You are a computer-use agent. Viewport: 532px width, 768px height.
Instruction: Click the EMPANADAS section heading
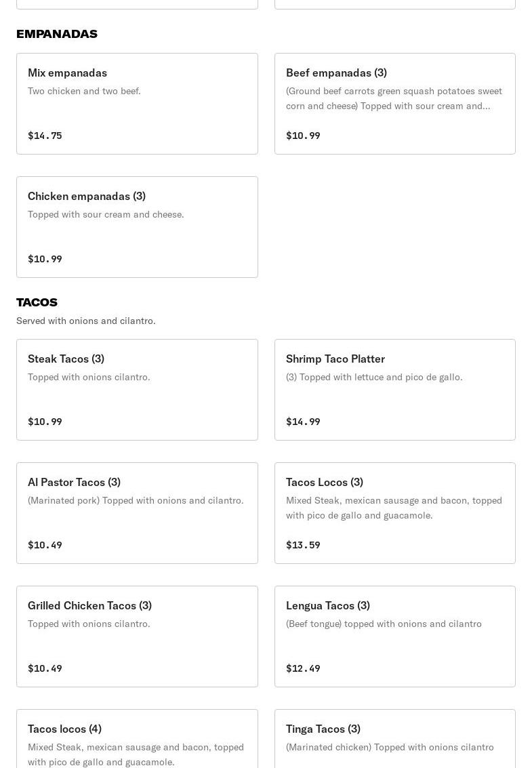pos(57,34)
